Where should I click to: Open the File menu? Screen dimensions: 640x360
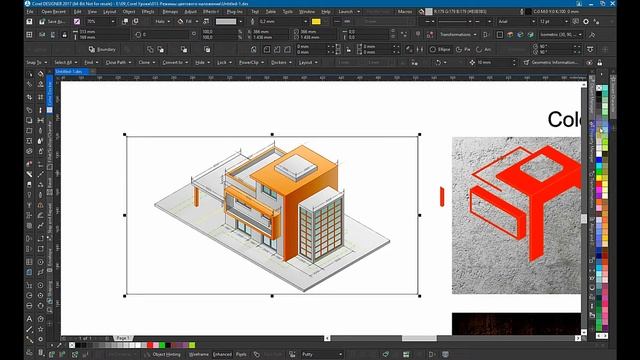click(x=30, y=11)
